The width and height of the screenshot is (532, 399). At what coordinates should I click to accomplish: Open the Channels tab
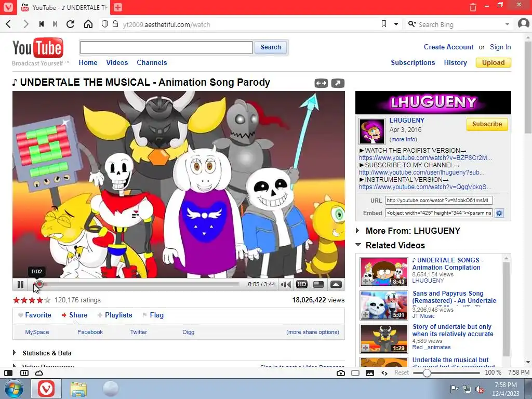pos(152,62)
